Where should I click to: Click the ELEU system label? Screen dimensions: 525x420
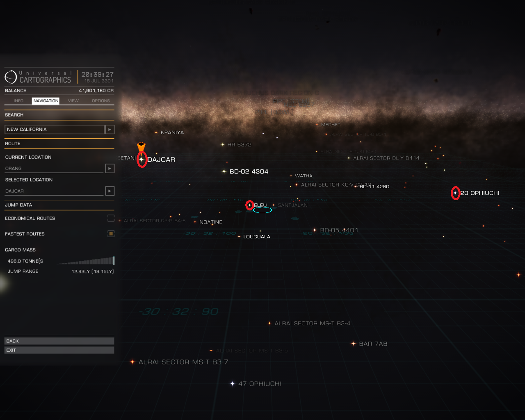point(260,205)
